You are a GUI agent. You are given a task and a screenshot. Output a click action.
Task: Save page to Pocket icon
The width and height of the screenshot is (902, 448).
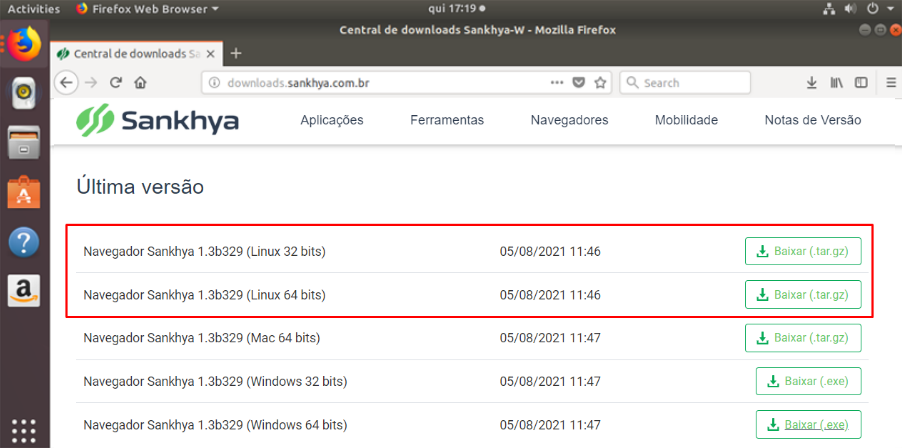(578, 83)
